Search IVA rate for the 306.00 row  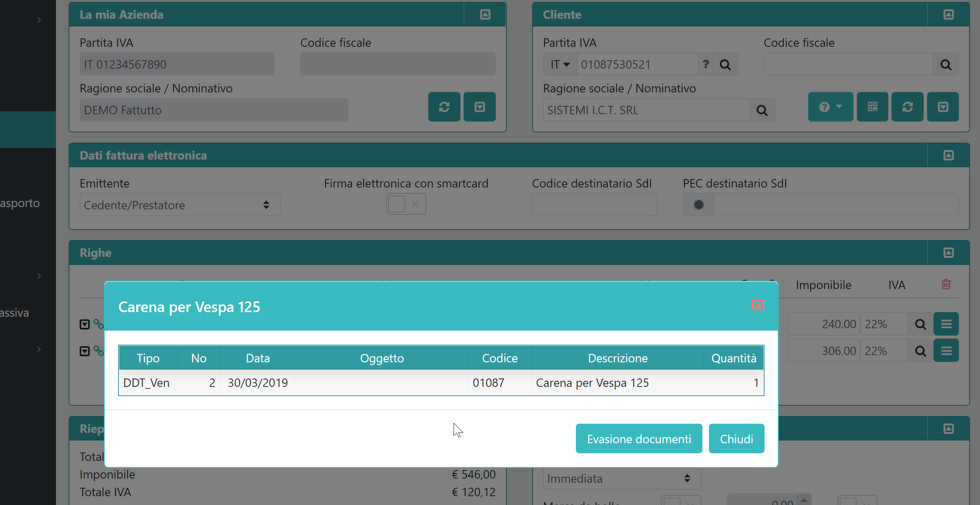(920, 351)
